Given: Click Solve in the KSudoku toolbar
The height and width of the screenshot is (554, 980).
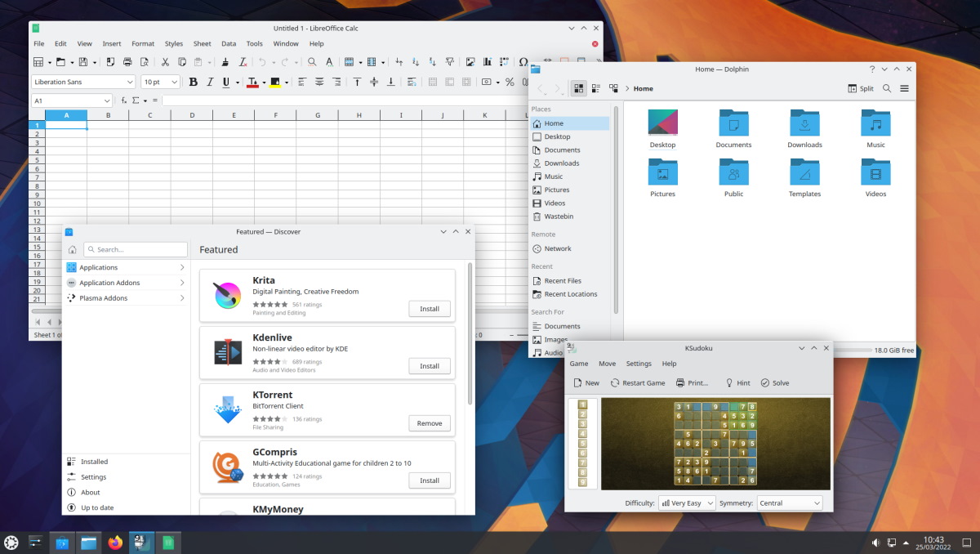Looking at the screenshot, I should [x=774, y=382].
